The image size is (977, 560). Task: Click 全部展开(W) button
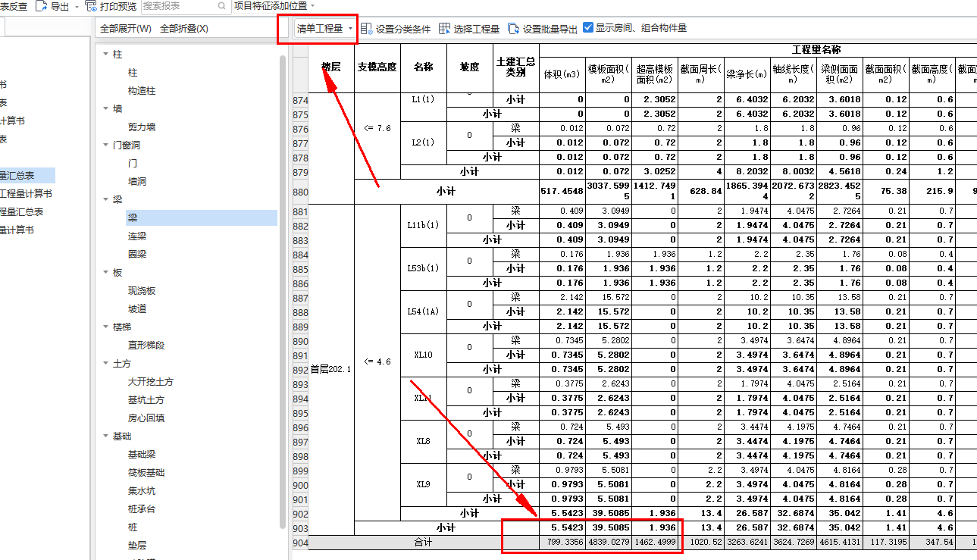click(x=126, y=29)
